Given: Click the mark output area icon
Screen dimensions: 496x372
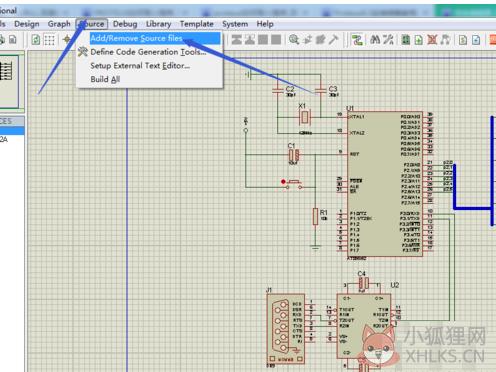Looking at the screenshot, I should pyautogui.click(x=13, y=40).
